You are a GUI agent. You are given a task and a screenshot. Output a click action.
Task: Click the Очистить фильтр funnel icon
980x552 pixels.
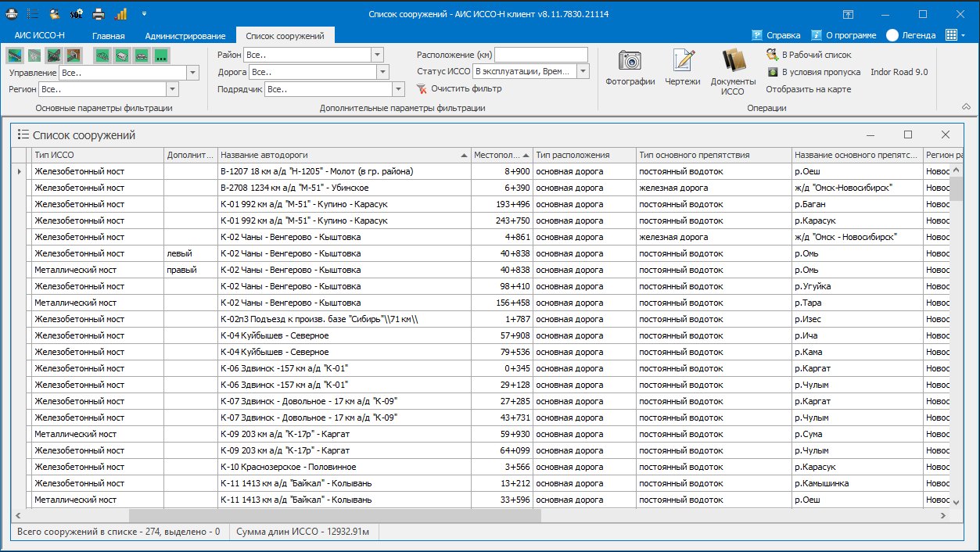pyautogui.click(x=422, y=88)
